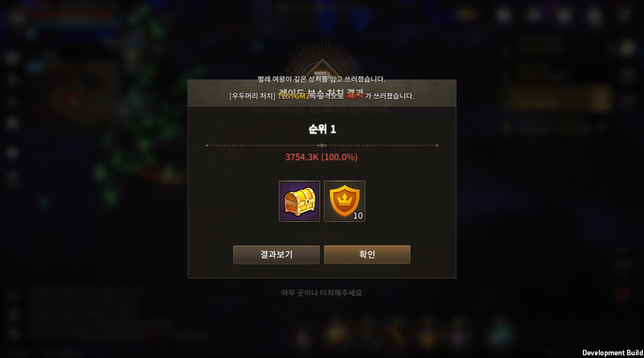Image resolution: width=644 pixels, height=358 pixels.
Task: Tap the blurred yellow bar in right panel
Action: [557, 100]
